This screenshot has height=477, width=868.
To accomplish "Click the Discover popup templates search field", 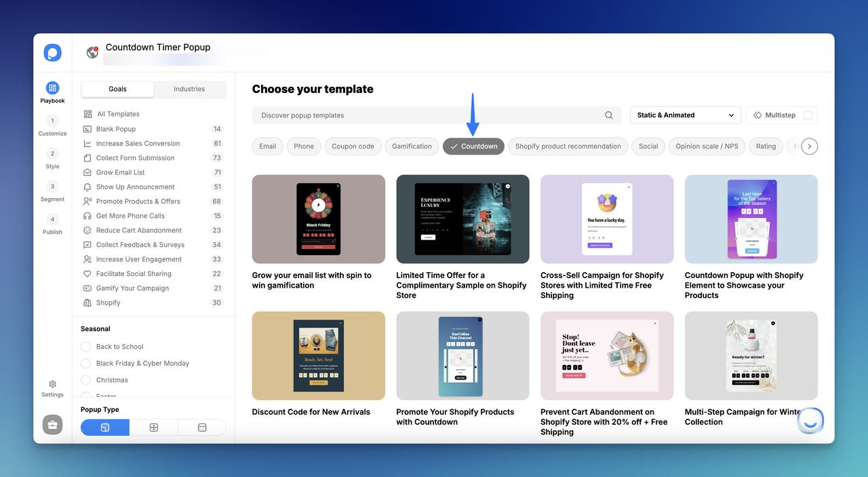I will (x=437, y=115).
